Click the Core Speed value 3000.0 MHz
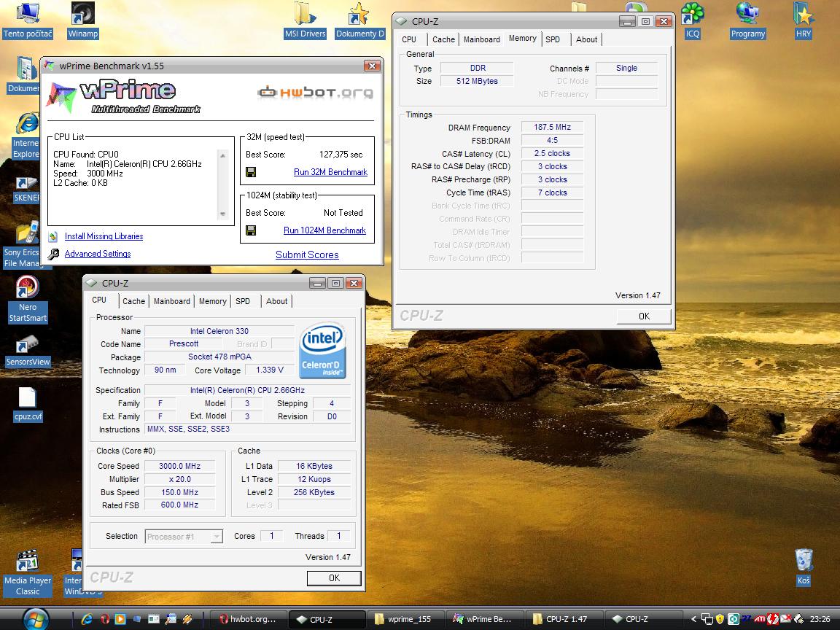This screenshot has height=630, width=840. point(179,466)
